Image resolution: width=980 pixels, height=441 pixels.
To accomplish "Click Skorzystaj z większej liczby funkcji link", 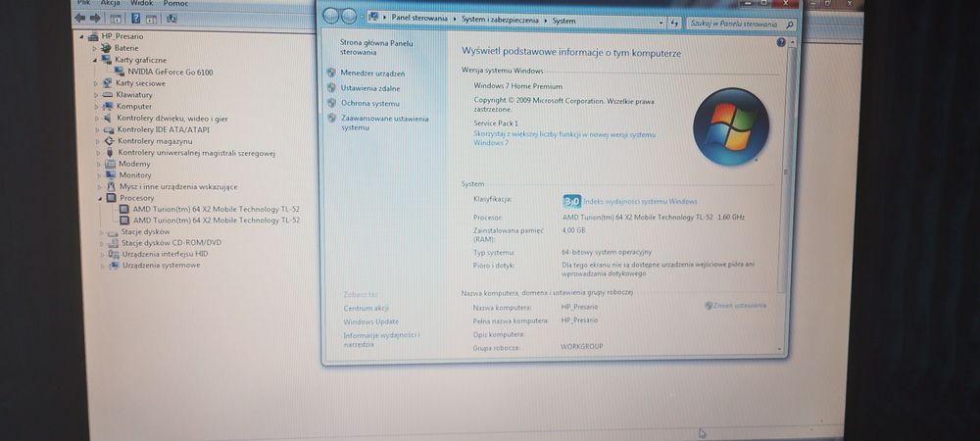I will (x=564, y=139).
